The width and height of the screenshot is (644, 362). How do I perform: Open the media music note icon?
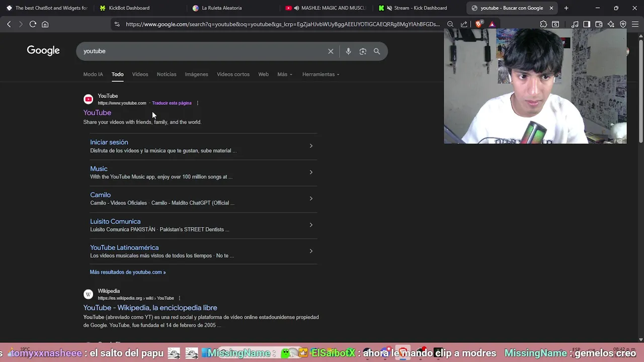click(x=575, y=24)
